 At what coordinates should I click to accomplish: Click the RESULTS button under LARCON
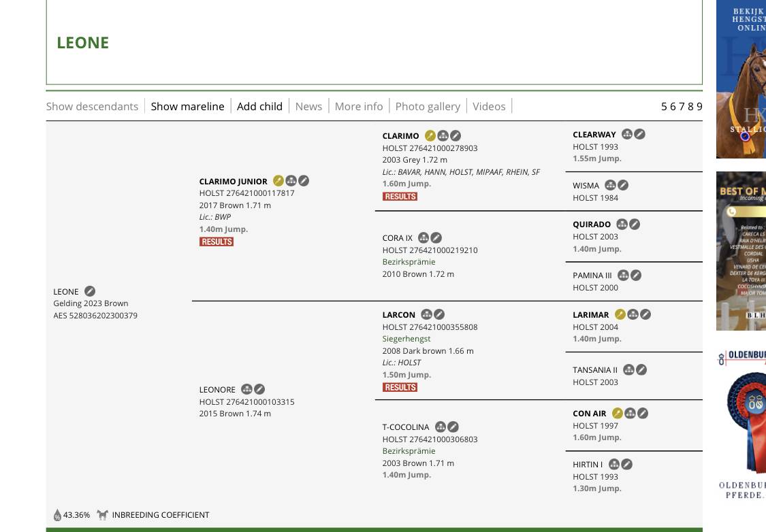tap(400, 387)
